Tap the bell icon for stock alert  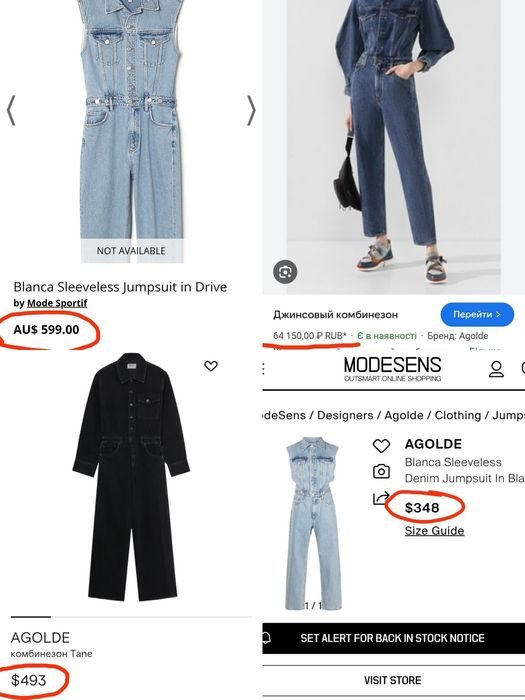(x=266, y=638)
